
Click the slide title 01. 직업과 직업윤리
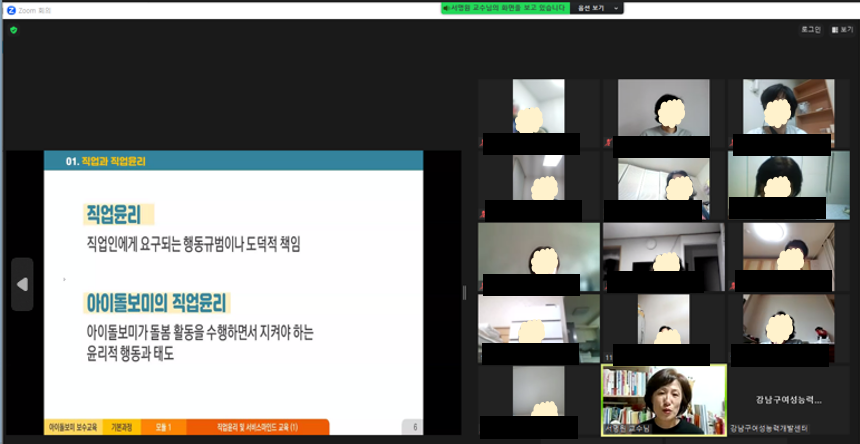click(x=108, y=160)
